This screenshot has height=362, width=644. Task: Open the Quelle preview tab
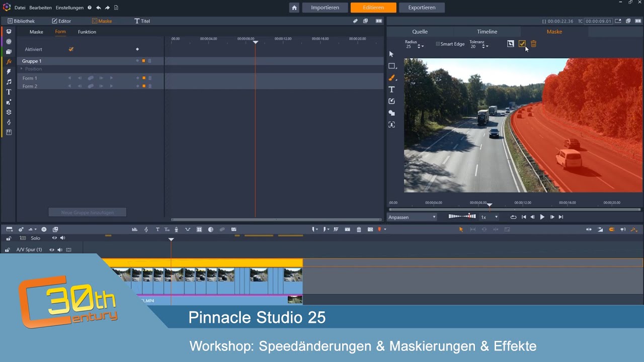coord(420,32)
